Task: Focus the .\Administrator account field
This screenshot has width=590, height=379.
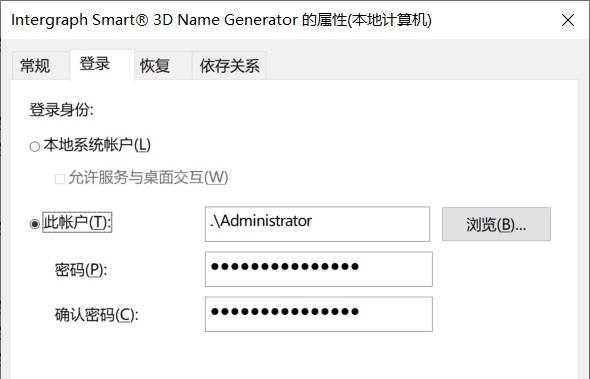Action: (317, 224)
